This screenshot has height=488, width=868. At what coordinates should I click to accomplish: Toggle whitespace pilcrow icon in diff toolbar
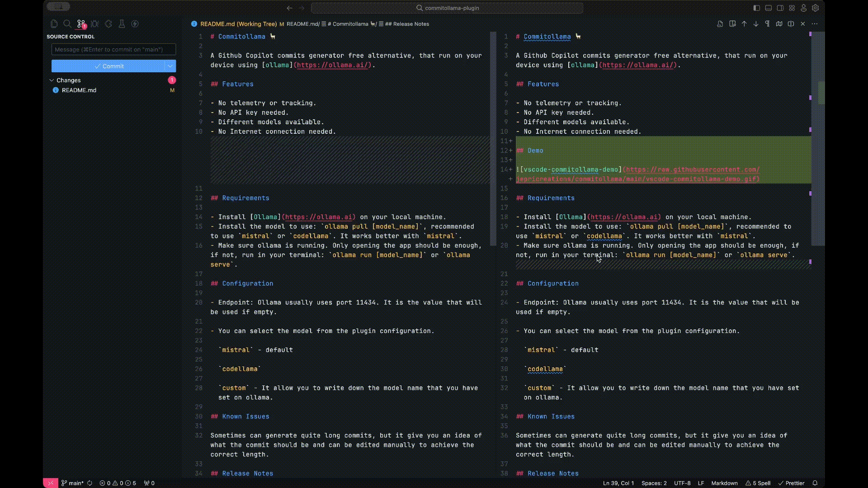(x=767, y=24)
